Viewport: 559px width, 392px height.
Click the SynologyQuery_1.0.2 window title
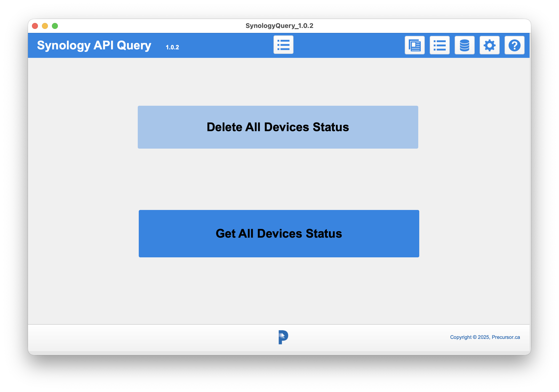279,26
